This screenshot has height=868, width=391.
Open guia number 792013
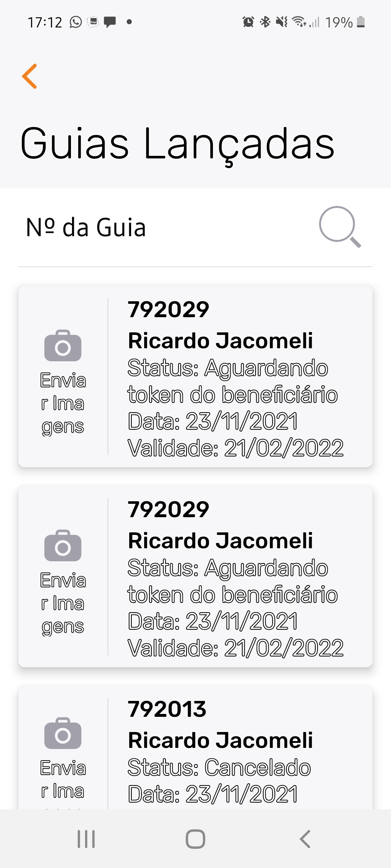tap(167, 709)
